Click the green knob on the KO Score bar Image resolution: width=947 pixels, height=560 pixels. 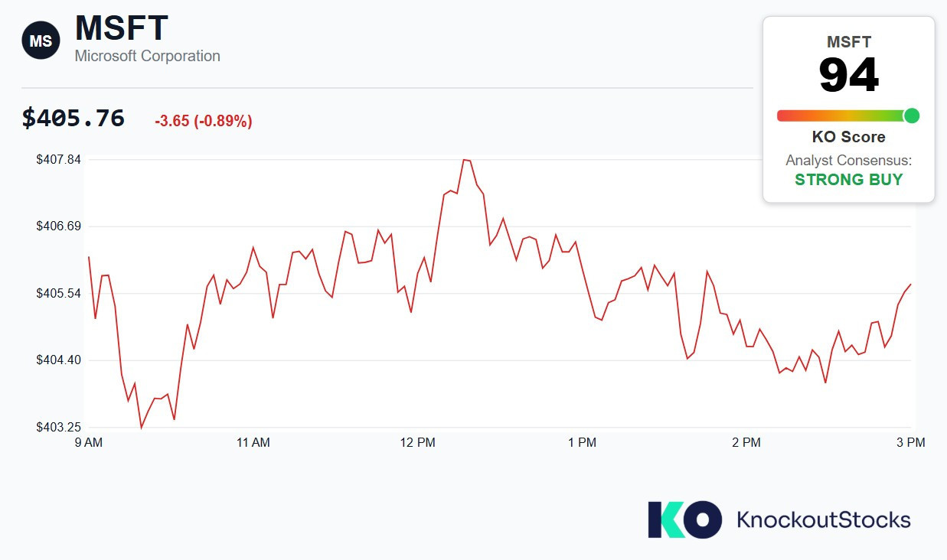[x=911, y=116]
